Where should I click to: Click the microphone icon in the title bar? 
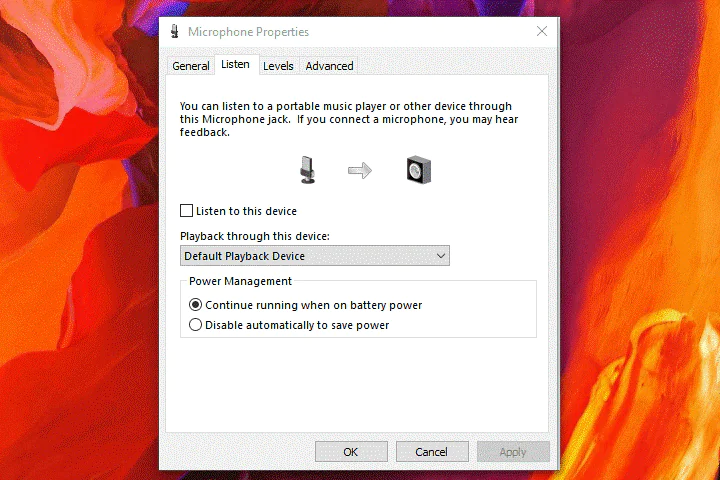click(174, 31)
